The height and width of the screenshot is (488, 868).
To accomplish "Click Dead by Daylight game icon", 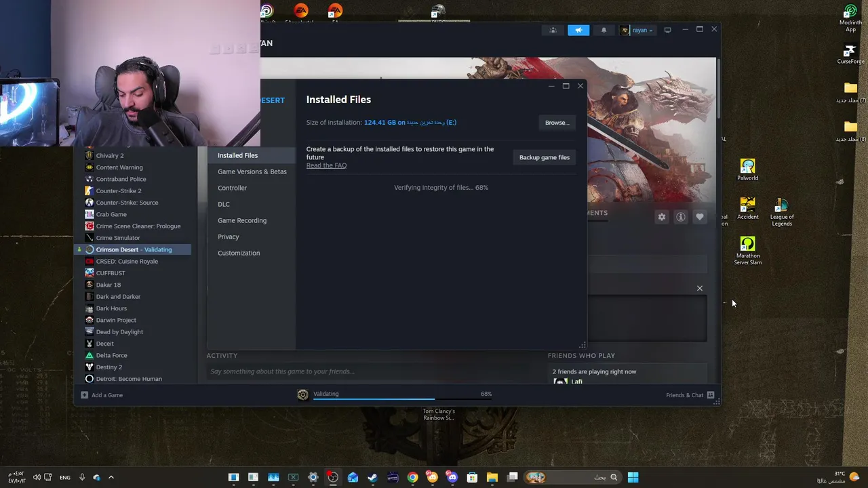I will [x=90, y=331].
